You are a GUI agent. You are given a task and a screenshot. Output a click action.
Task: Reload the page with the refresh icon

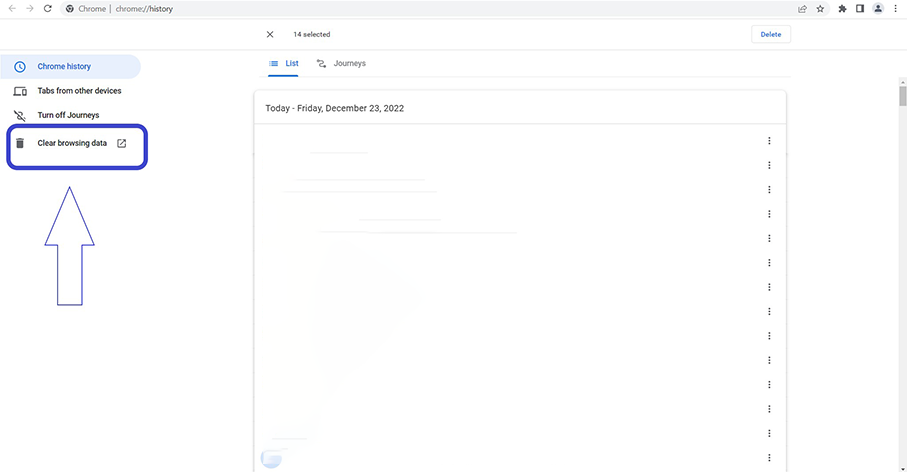(47, 8)
